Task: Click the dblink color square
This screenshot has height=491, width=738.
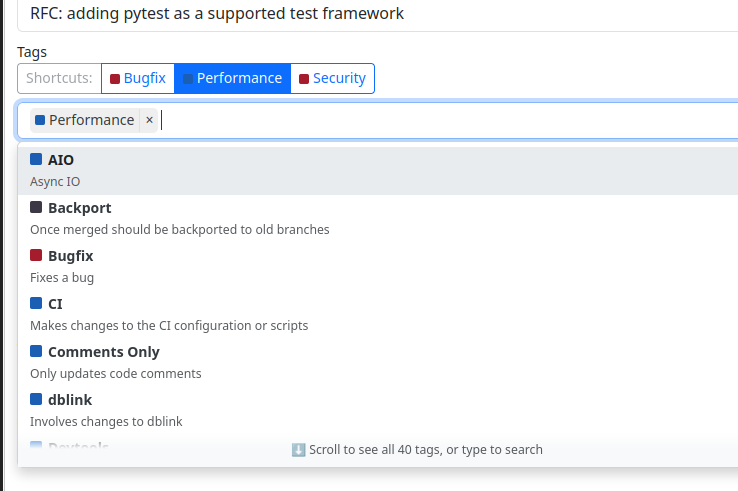Action: pos(36,399)
